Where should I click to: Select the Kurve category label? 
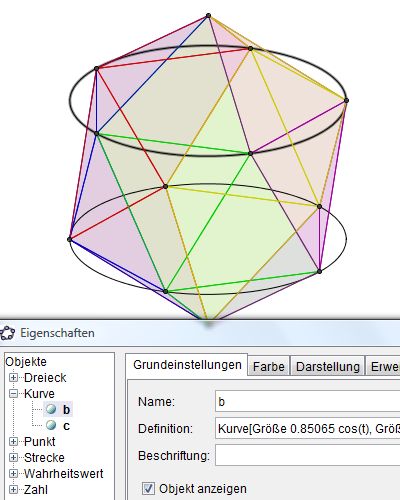(x=39, y=394)
